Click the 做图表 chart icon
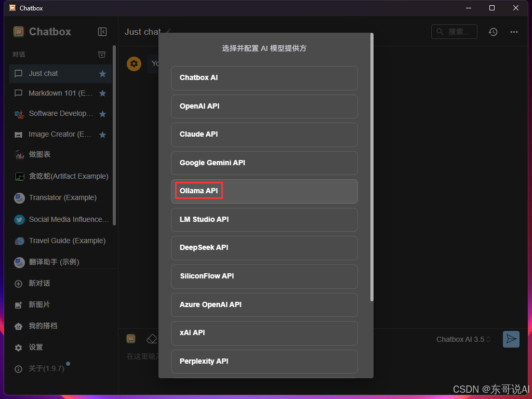Viewport: 532px width, 399px height. (x=19, y=155)
